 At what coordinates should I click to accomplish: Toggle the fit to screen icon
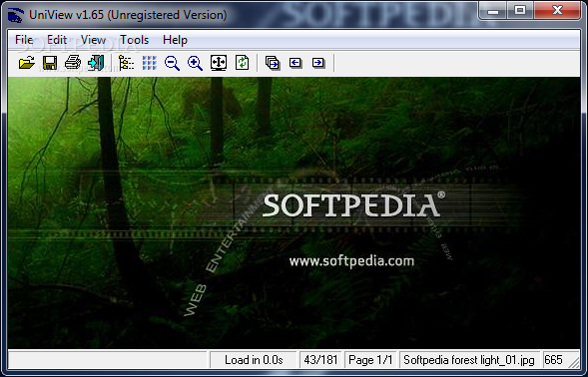(219, 63)
